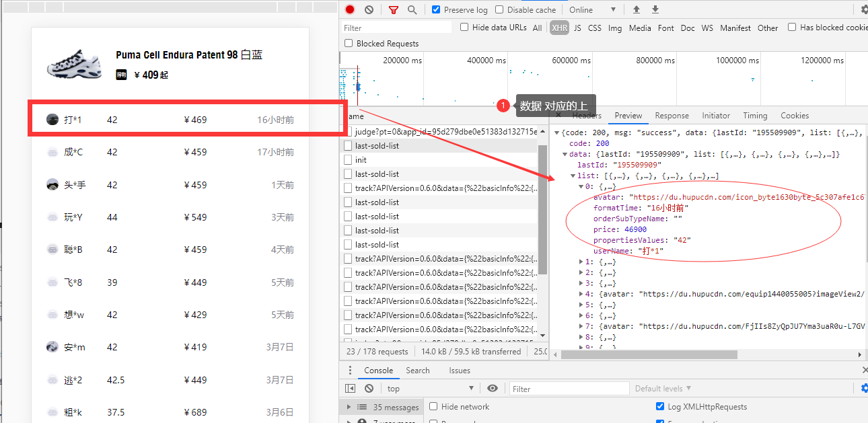Click size 37.5 in 粗*k row
Image resolution: width=868 pixels, height=423 pixels.
[x=116, y=412]
